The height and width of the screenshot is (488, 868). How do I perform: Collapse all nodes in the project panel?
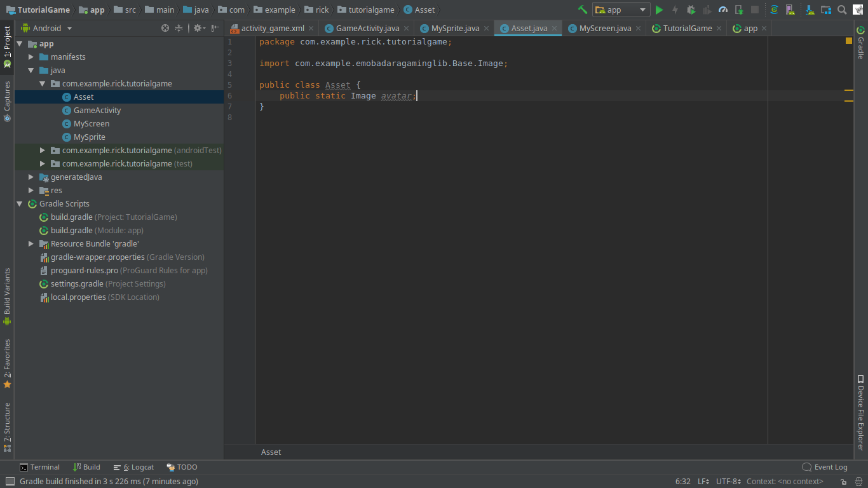[179, 28]
